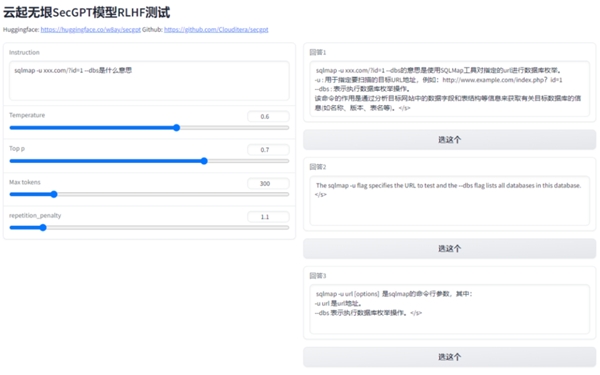Choose answer 1 with its 选这个 button
The width and height of the screenshot is (600, 375).
450,140
